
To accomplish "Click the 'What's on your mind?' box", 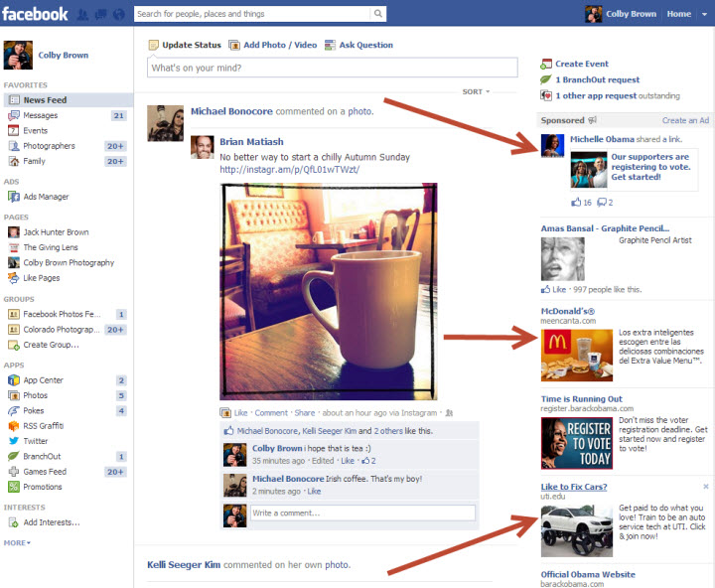I will [x=333, y=68].
